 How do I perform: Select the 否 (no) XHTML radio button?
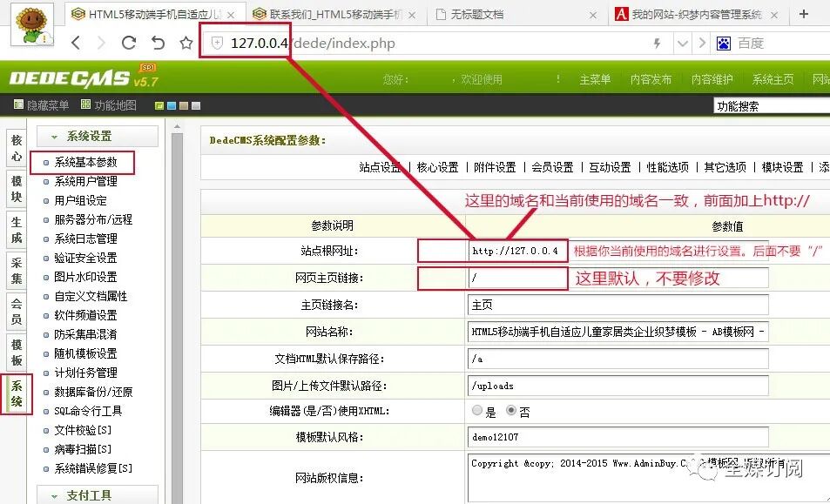tap(511, 410)
